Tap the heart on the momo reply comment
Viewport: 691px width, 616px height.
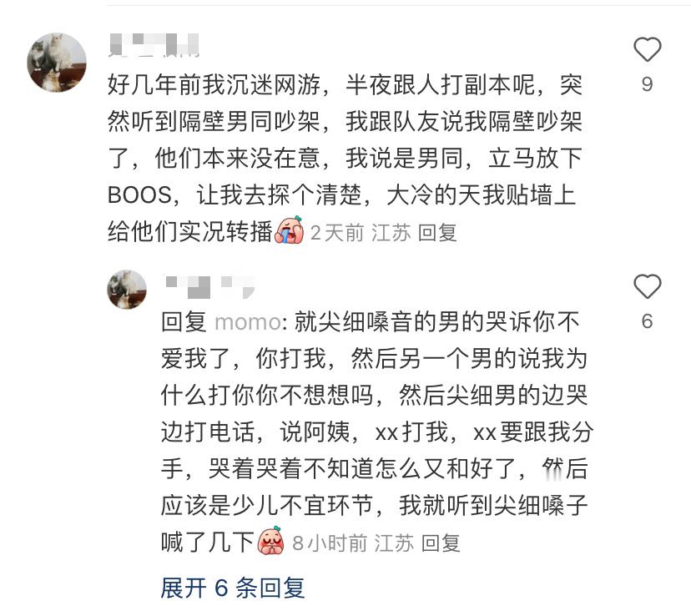point(647,286)
